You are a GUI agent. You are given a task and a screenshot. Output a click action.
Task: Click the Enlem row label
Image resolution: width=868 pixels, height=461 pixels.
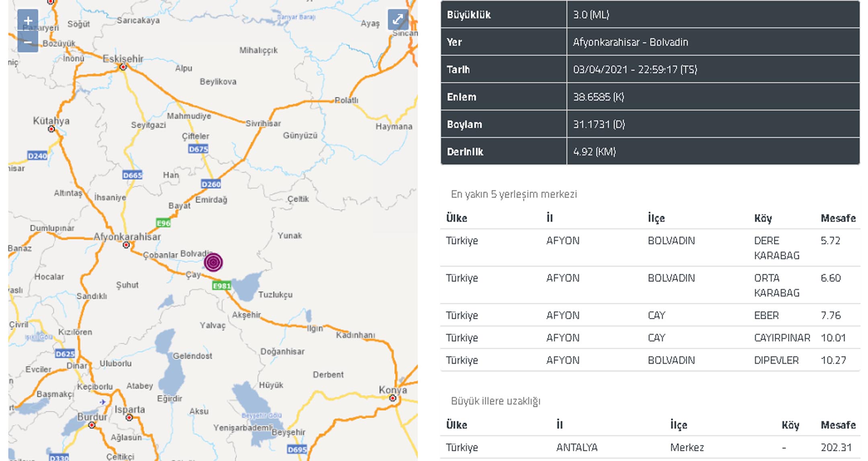pyautogui.click(x=461, y=97)
